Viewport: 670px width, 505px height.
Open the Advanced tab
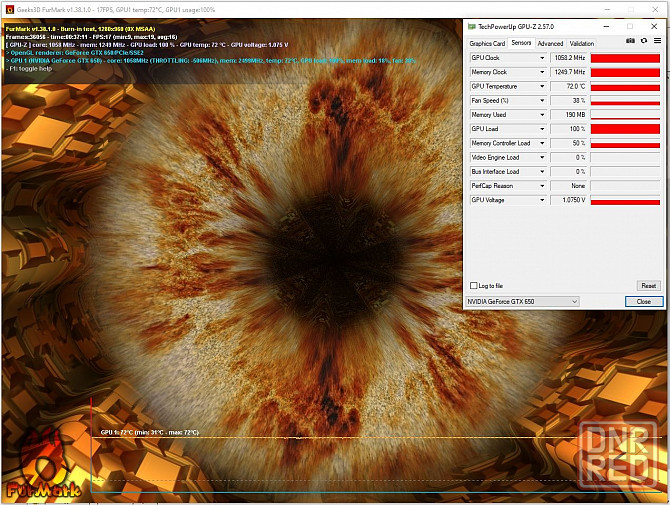(550, 44)
